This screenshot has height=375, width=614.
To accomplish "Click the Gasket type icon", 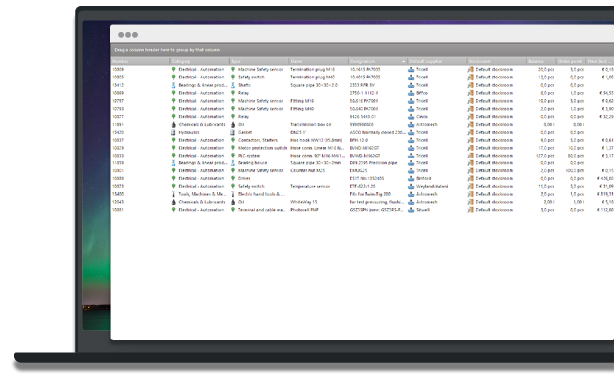I will (x=233, y=132).
